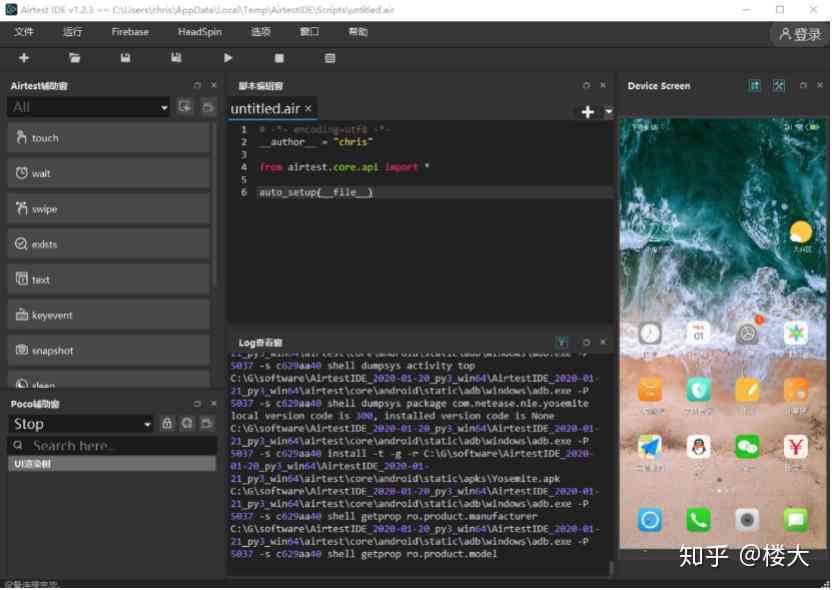Click the second icon right of the All dropdown
Screen dimensions: 832x590
pos(207,107)
